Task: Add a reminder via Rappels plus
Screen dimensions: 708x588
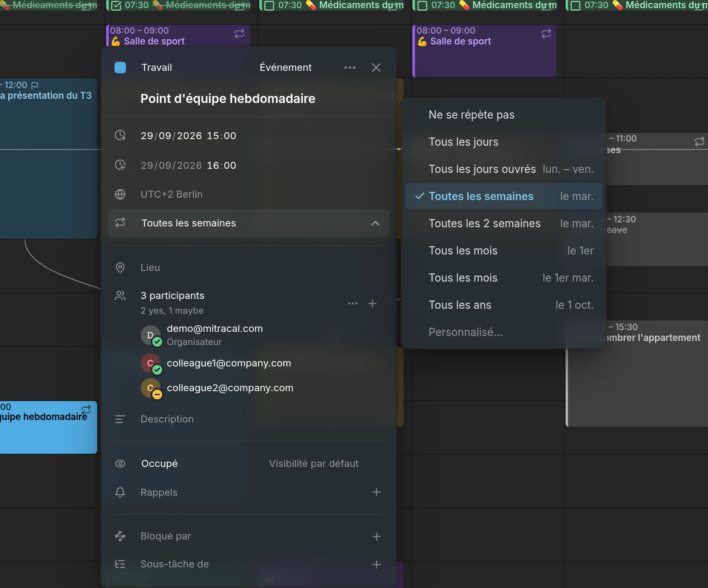Action: [377, 492]
